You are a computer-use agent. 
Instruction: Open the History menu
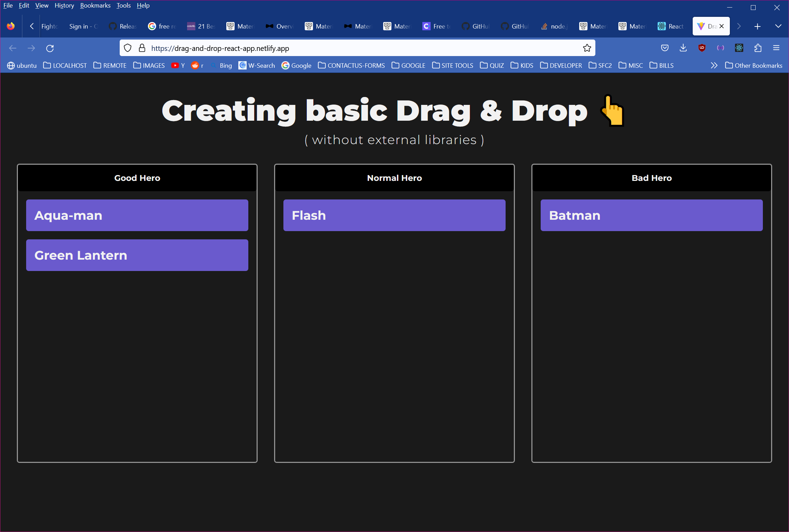click(x=64, y=6)
